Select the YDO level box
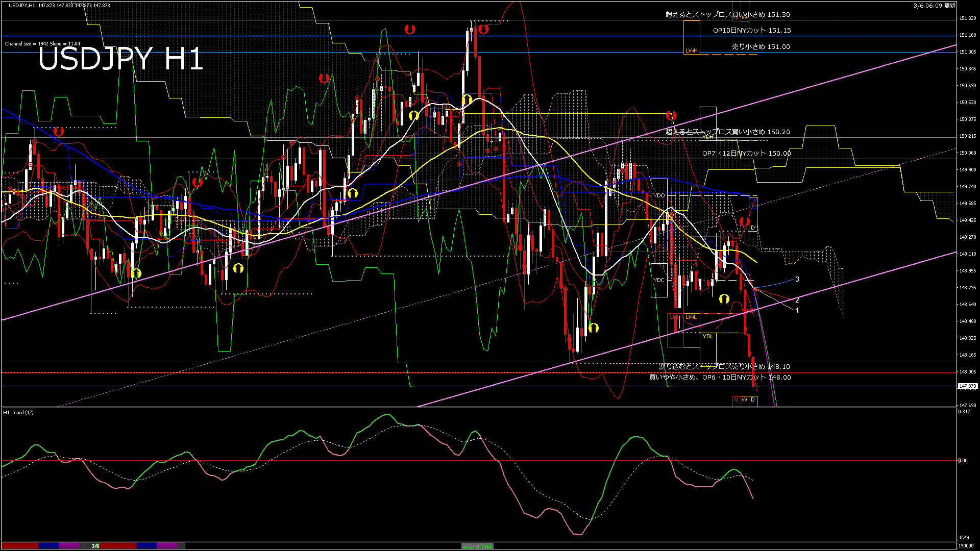Screen dimensions: 980x551 click(659, 196)
